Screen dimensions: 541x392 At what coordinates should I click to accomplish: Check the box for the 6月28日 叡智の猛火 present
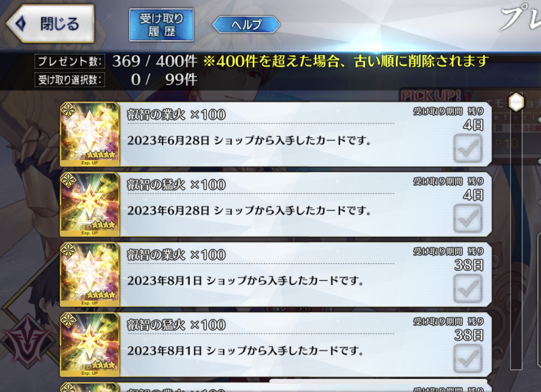(468, 218)
